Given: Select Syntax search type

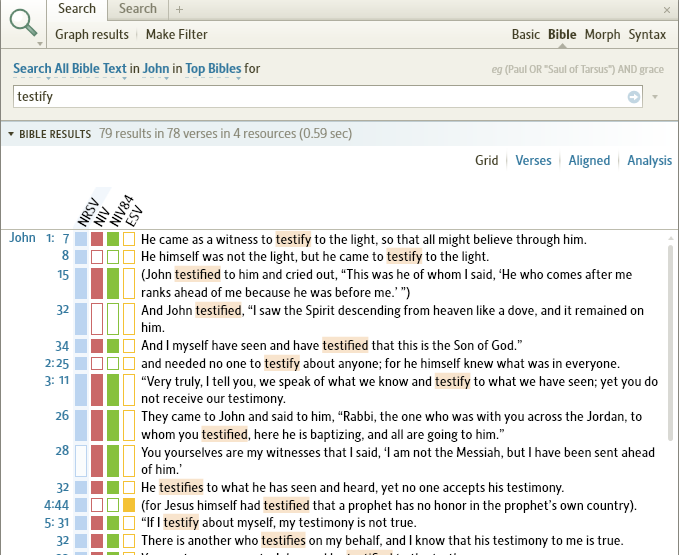Looking at the screenshot, I should 647,35.
